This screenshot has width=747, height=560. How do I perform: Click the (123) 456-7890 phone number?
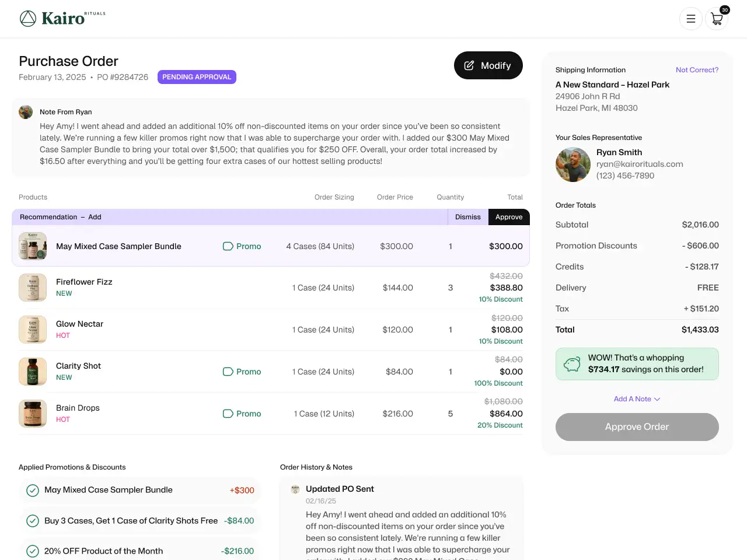[625, 176]
